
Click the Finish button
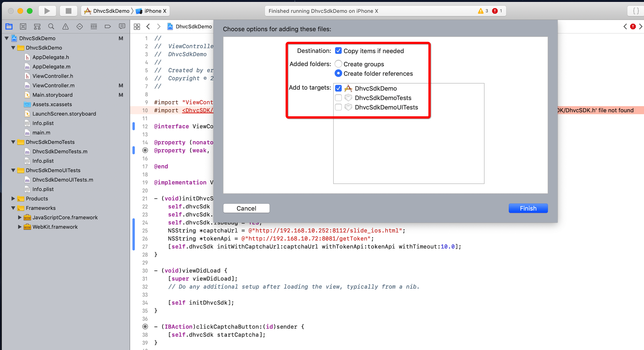(x=528, y=208)
